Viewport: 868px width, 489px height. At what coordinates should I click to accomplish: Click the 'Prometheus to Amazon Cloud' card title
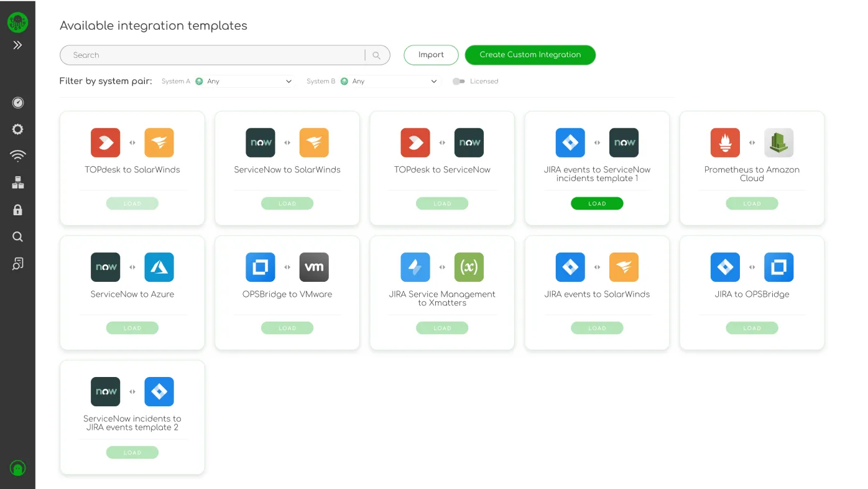click(752, 174)
